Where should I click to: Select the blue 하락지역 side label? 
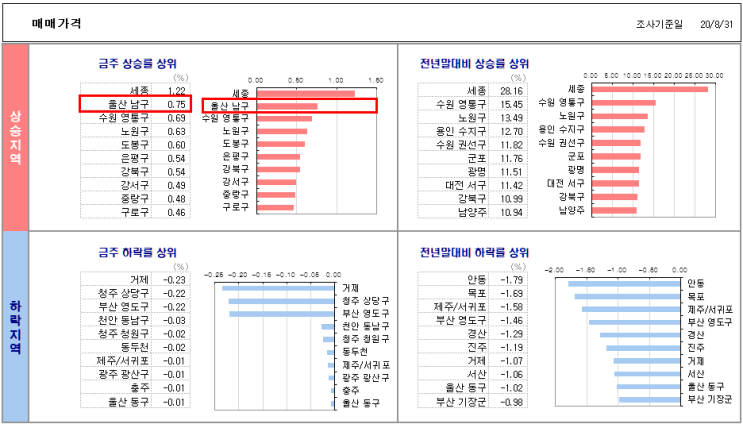[x=15, y=327]
